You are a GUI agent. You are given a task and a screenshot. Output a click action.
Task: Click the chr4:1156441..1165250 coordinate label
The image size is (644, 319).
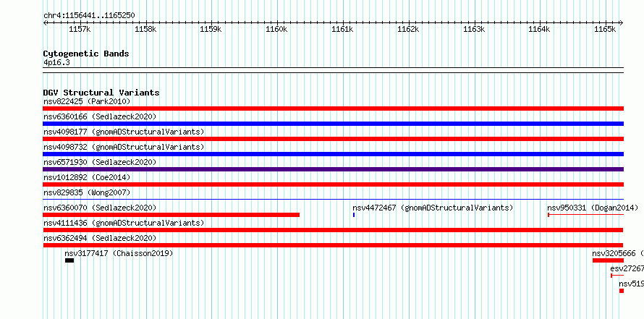pos(89,16)
